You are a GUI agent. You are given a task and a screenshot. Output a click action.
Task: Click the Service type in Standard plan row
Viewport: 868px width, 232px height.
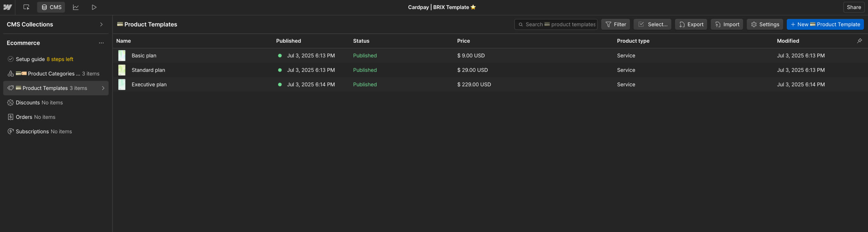tap(626, 70)
